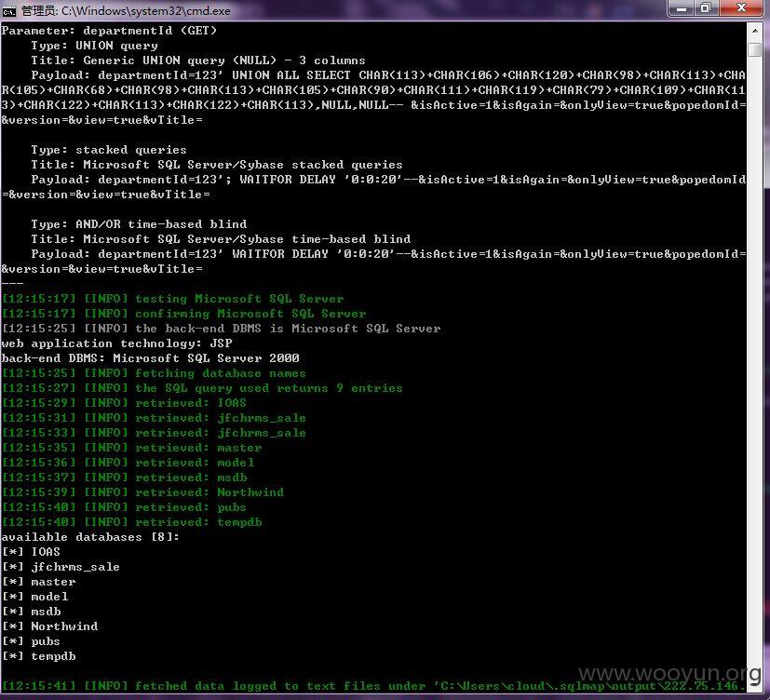The width and height of the screenshot is (770, 700).
Task: Click '[*] IOAS' database entry
Action: pos(31,552)
